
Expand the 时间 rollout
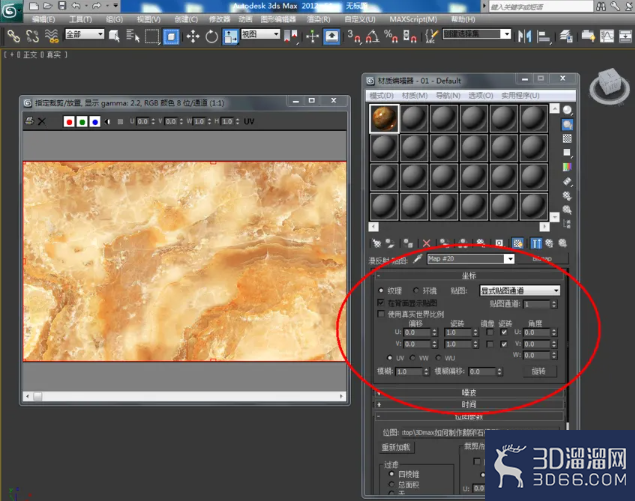[469, 404]
